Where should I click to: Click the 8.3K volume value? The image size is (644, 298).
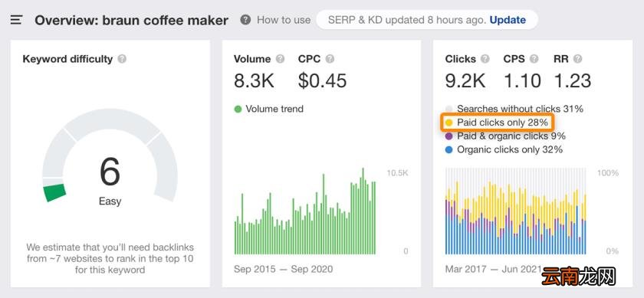click(x=254, y=81)
